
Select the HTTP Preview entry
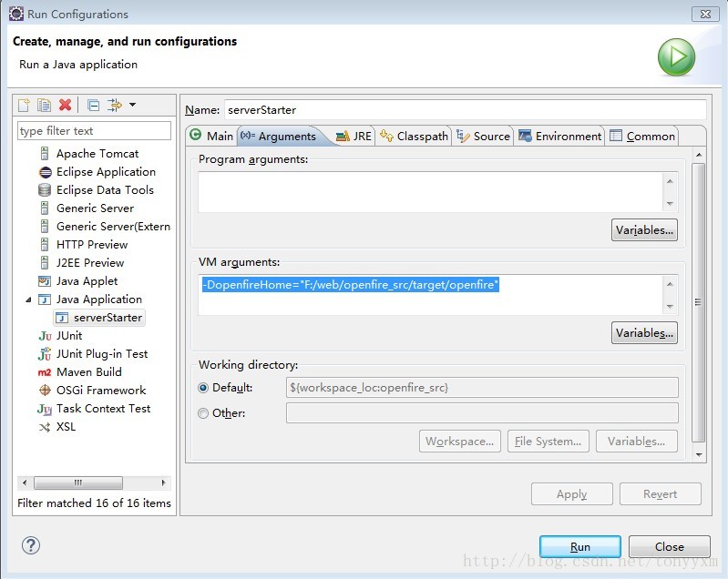(x=92, y=245)
